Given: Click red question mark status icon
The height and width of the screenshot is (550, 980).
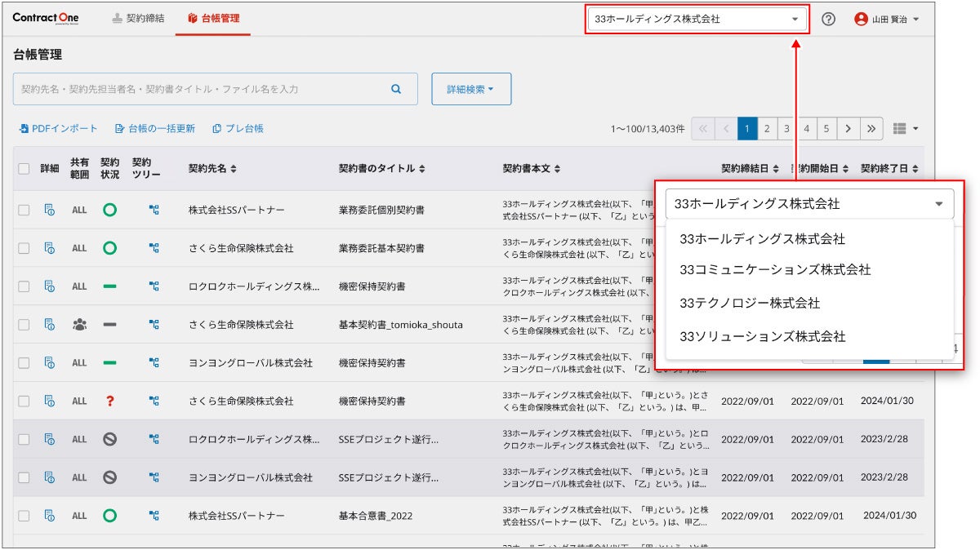Looking at the screenshot, I should (x=109, y=401).
